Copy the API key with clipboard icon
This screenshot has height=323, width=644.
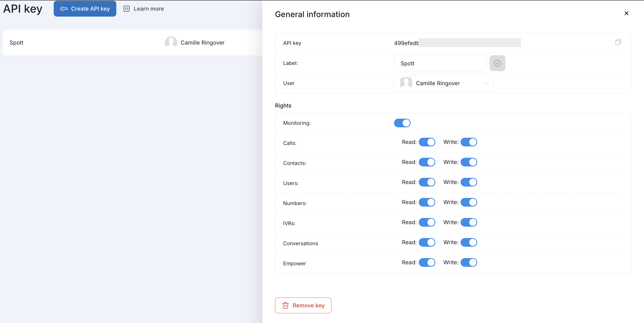coord(618,42)
